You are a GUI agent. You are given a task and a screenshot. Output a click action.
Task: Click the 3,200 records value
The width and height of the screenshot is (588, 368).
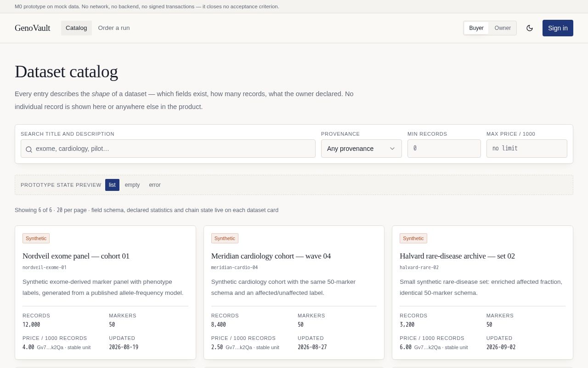pyautogui.click(x=407, y=324)
